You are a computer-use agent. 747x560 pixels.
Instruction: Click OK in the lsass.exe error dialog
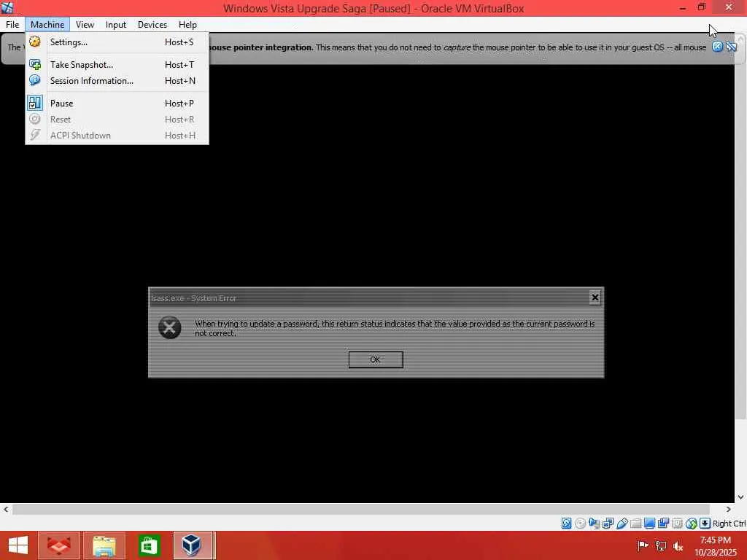click(x=376, y=359)
